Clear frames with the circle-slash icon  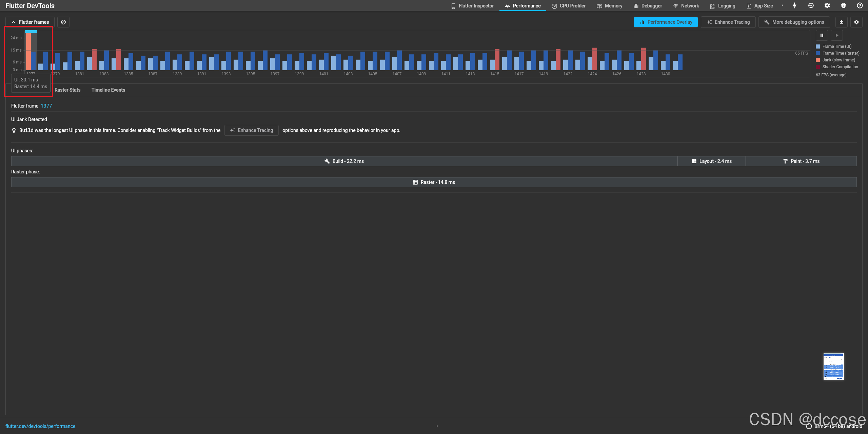pos(63,22)
